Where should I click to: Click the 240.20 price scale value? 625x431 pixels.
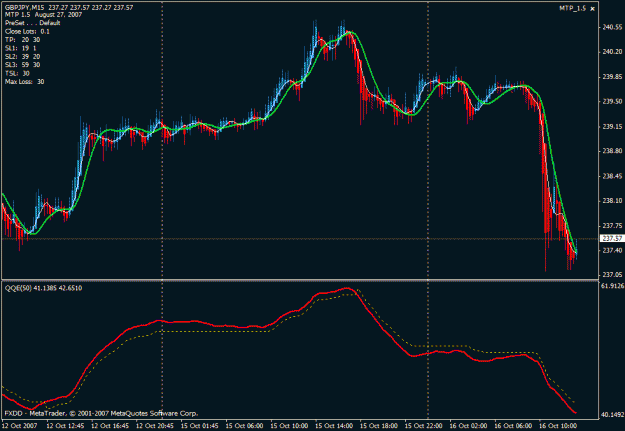(613, 52)
